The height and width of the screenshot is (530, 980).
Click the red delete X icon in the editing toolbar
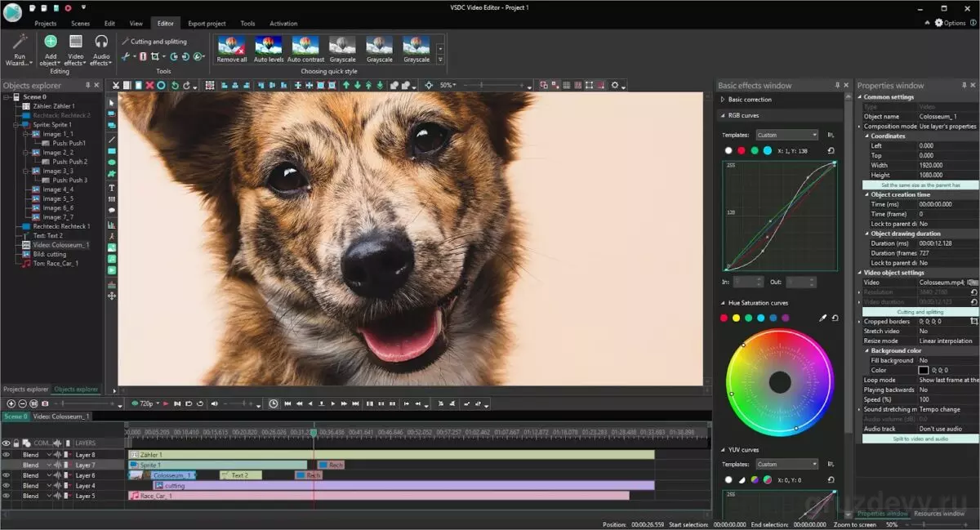point(149,86)
